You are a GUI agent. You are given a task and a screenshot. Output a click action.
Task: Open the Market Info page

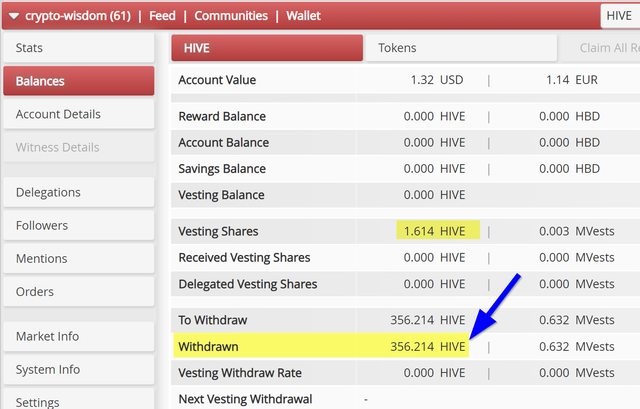point(79,336)
